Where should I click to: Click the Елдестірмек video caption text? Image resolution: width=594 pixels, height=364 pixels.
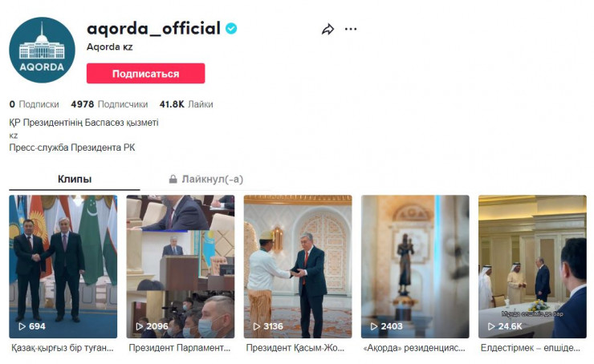tap(530, 348)
